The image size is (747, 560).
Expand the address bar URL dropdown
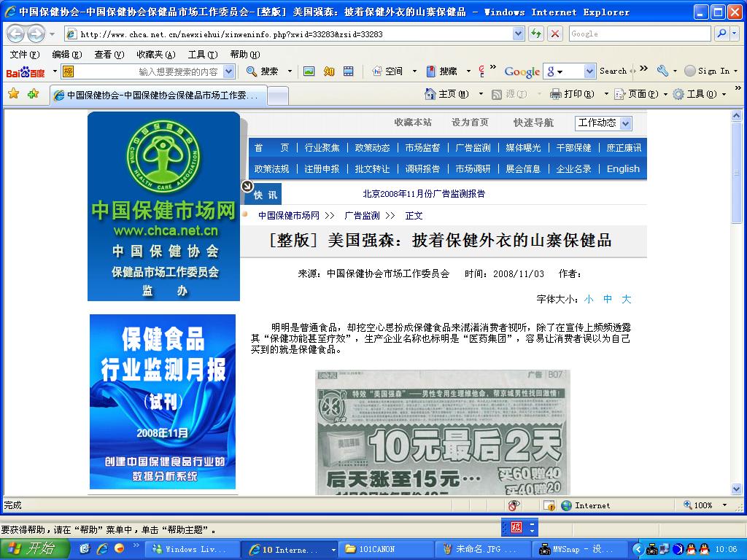click(519, 34)
